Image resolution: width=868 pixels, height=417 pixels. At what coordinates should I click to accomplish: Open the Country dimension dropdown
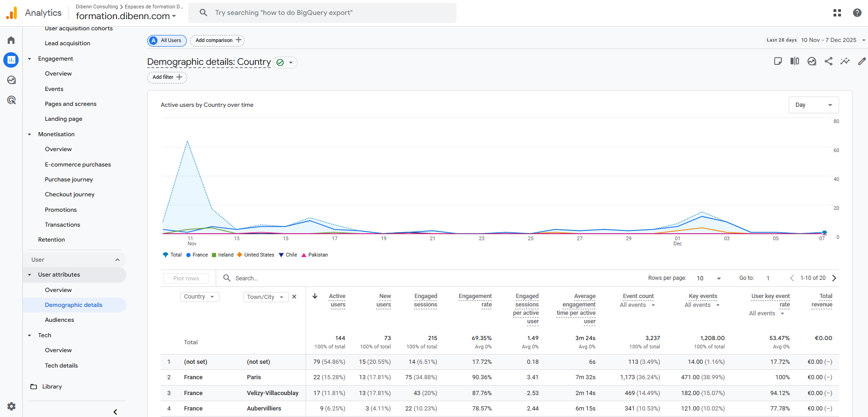point(199,297)
